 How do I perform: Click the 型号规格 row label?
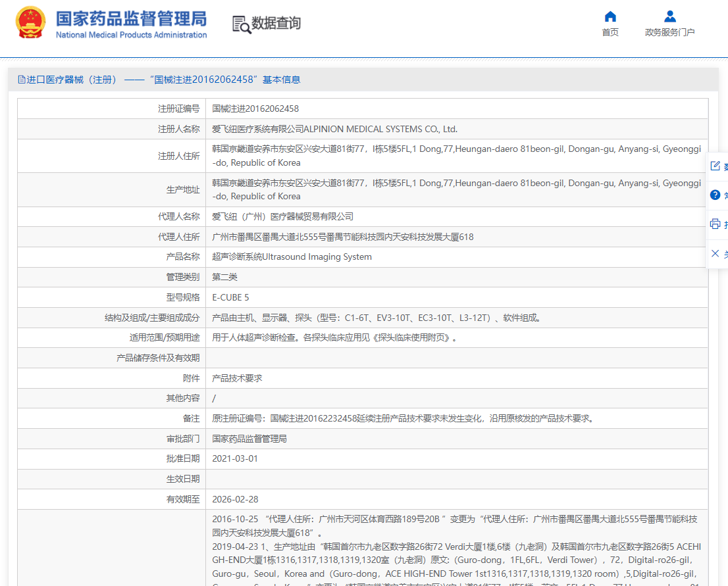[183, 297]
